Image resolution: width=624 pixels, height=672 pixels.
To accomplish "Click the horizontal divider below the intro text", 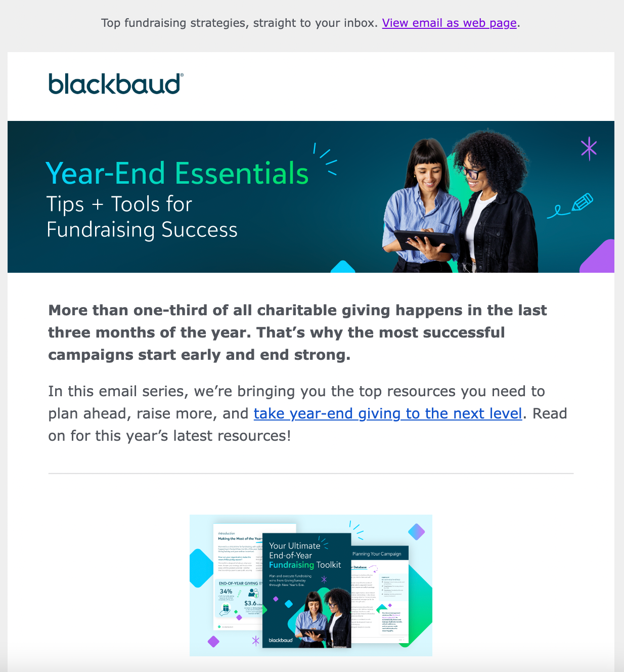I will coord(311,474).
